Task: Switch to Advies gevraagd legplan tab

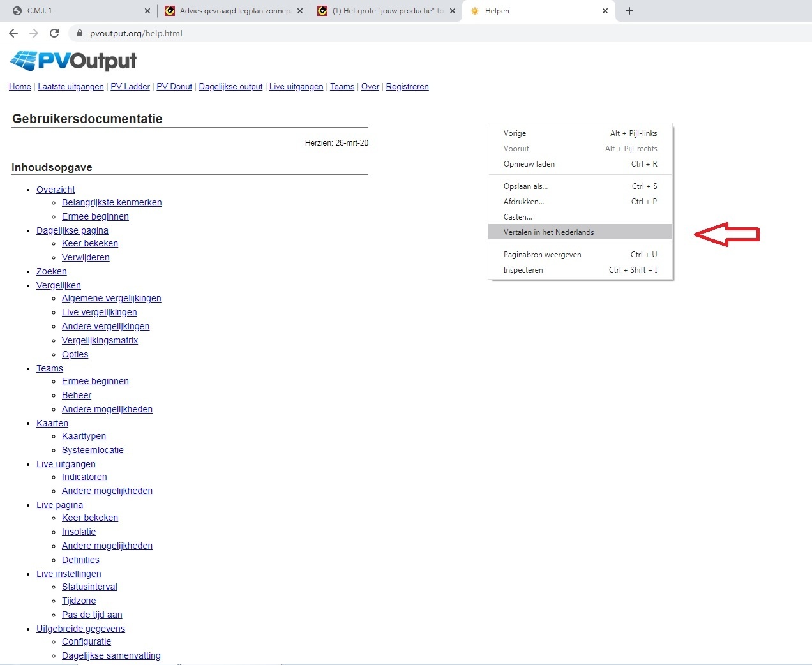Action: [x=233, y=11]
